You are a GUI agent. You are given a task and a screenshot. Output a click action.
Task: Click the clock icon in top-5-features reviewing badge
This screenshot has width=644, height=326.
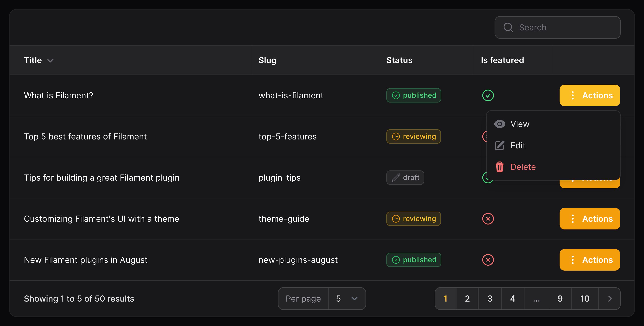click(x=396, y=136)
